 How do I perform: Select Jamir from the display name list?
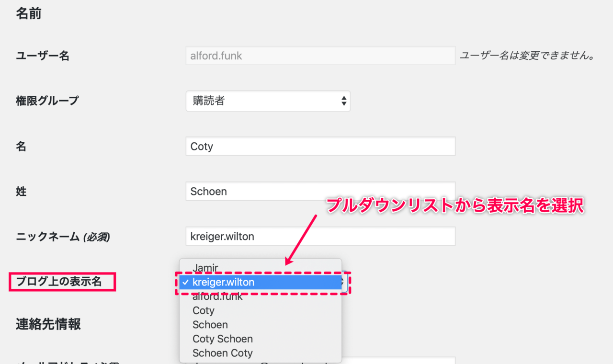tap(261, 268)
